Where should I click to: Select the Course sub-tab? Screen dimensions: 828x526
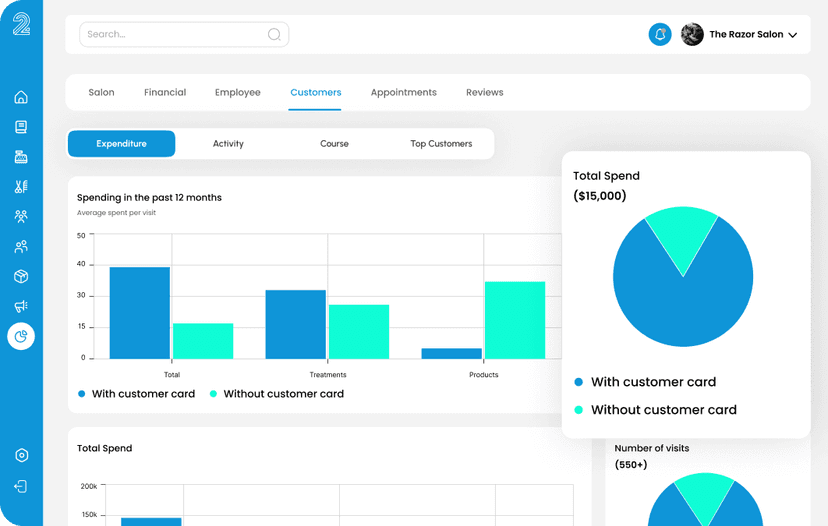pos(334,144)
